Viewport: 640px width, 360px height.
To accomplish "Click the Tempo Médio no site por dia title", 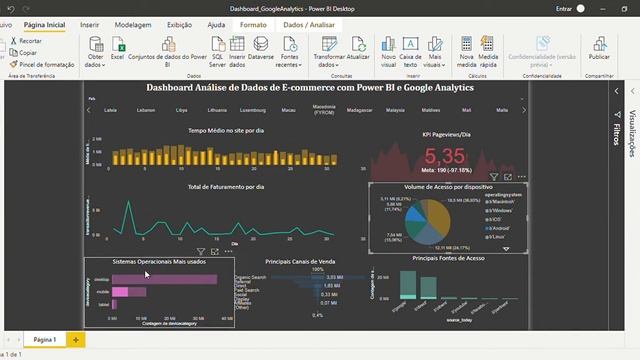I will [x=226, y=131].
